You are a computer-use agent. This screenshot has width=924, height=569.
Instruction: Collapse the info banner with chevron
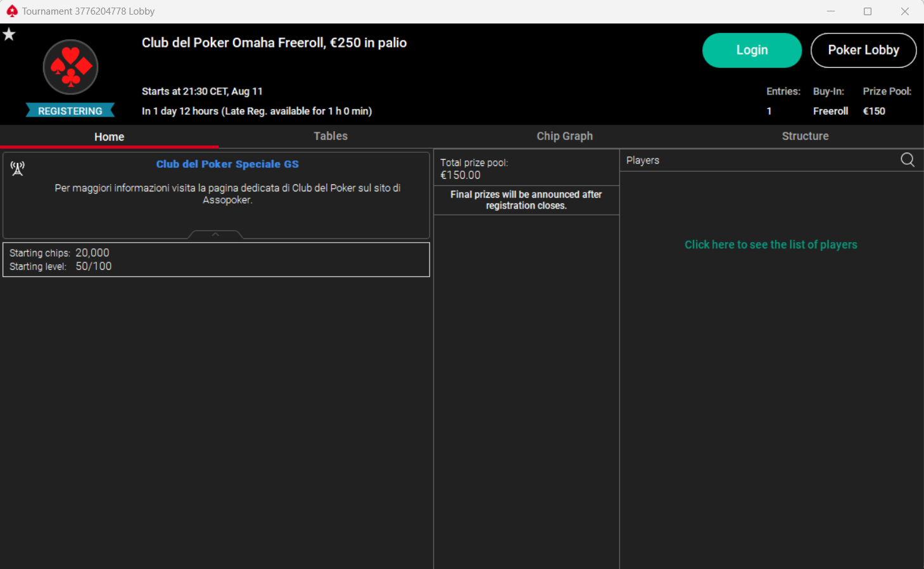215,234
